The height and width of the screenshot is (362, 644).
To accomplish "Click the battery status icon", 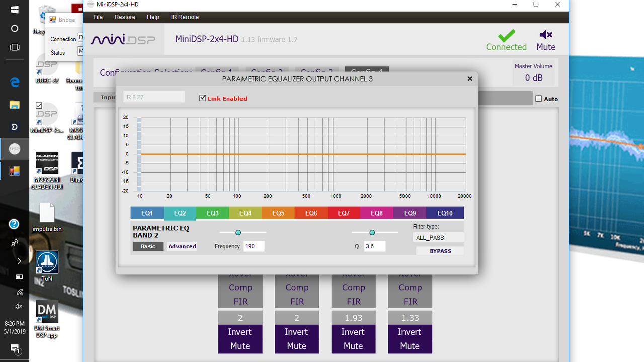I will [19, 276].
